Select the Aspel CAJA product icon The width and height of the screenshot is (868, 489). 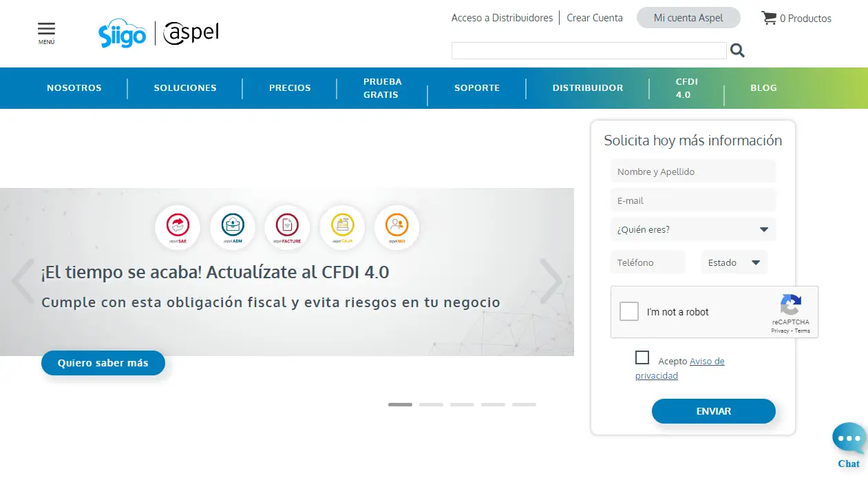pyautogui.click(x=342, y=227)
